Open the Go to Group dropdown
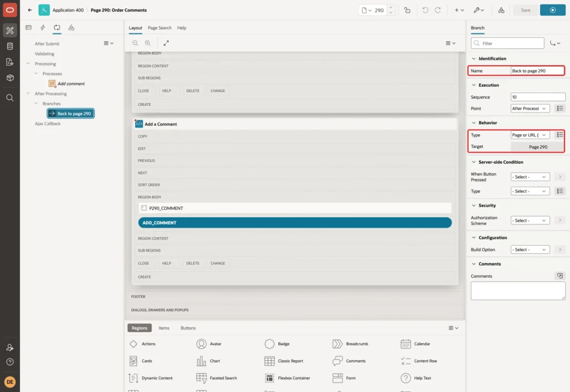Viewport: 570px width, 392px height. point(555,43)
